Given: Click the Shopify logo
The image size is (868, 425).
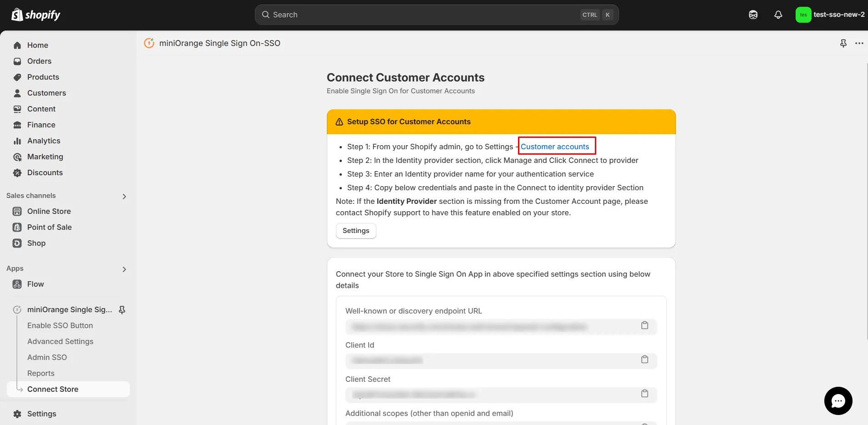Looking at the screenshot, I should click(36, 15).
